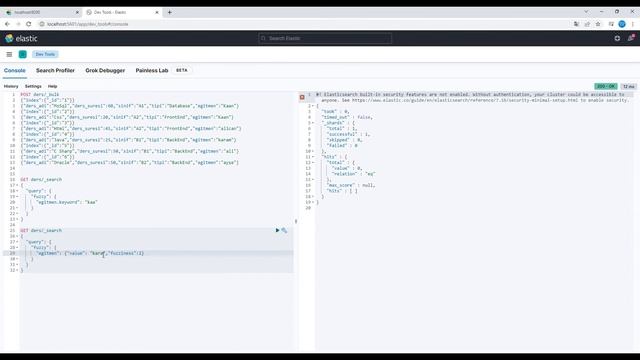Click the share page icon
Screen dimensions: 640x360
[587, 24]
